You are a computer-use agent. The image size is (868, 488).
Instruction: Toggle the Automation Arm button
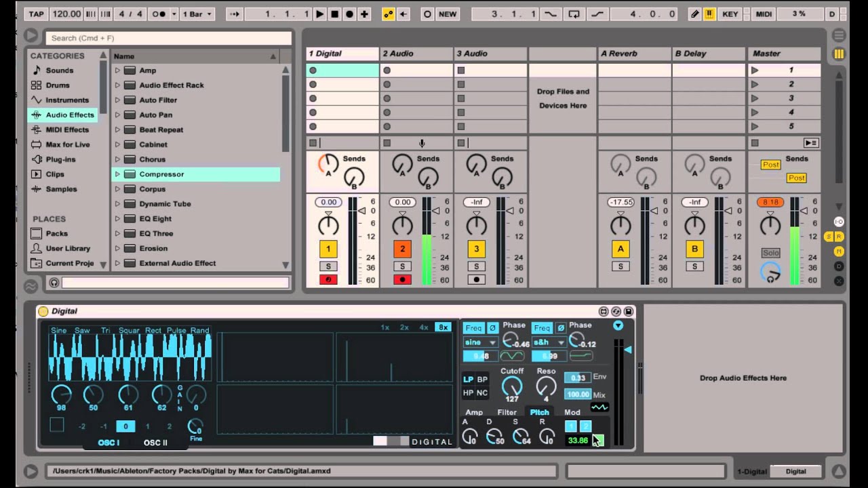389,14
